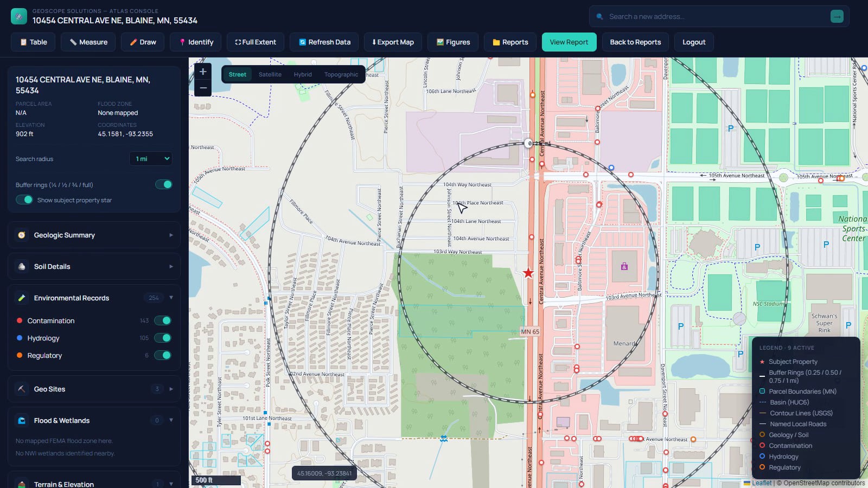Image resolution: width=868 pixels, height=488 pixels.
Task: Open the Table view
Action: tap(33, 42)
